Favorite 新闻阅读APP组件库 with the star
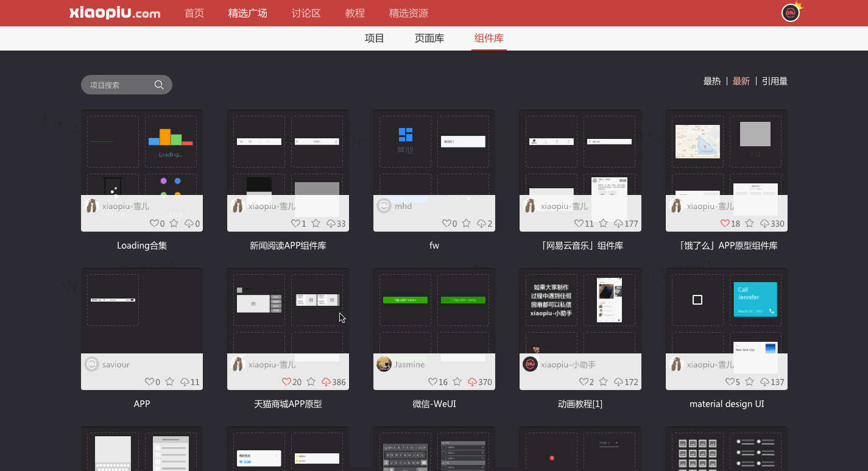This screenshot has width=868, height=471. coord(316,224)
